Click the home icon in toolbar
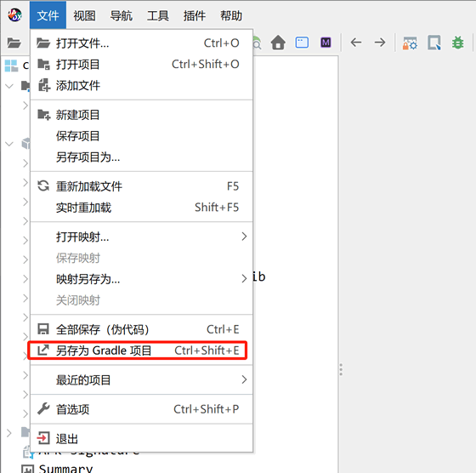Screen dimensions: 476x473 [278, 43]
